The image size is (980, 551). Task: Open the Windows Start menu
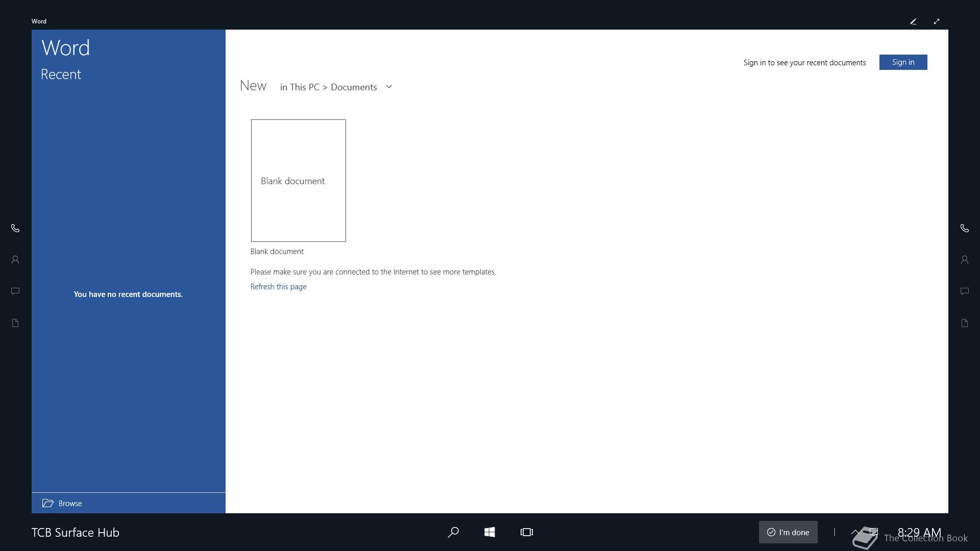[489, 532]
